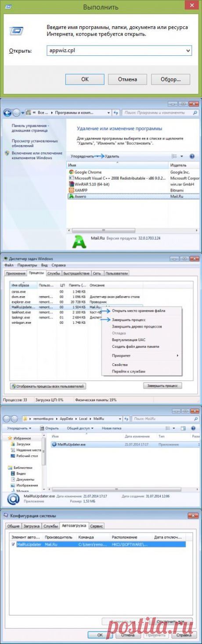Select the WinRAR 5.10 entry icon

72,184
